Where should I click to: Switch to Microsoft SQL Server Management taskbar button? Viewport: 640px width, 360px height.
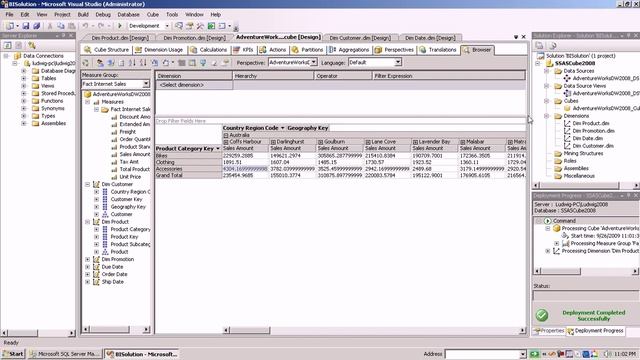coord(65,354)
